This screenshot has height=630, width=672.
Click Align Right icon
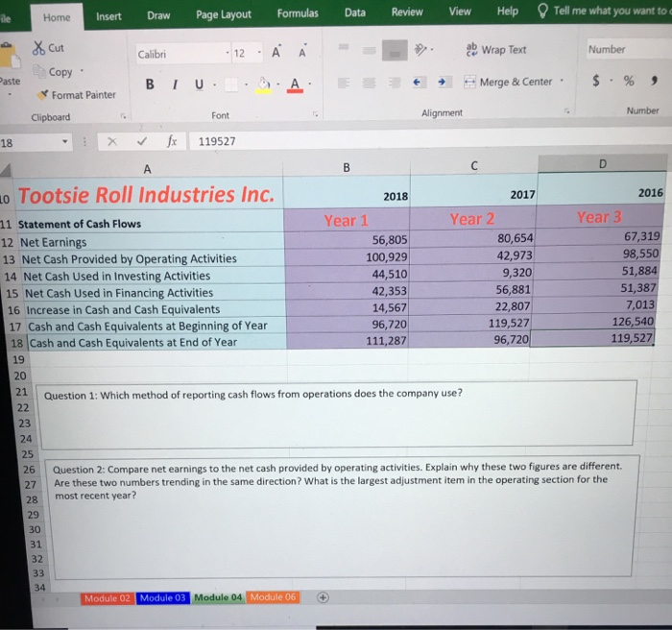(x=395, y=82)
